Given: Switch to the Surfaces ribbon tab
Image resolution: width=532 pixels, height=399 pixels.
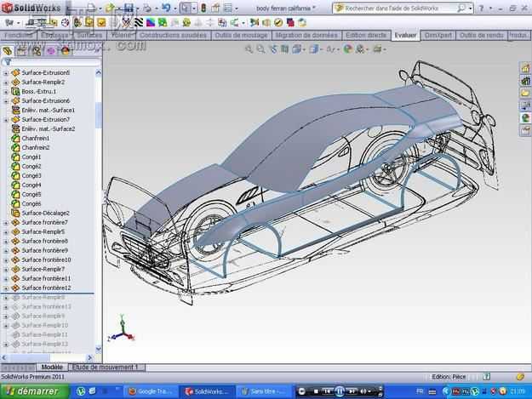Looking at the screenshot, I should click(89, 35).
